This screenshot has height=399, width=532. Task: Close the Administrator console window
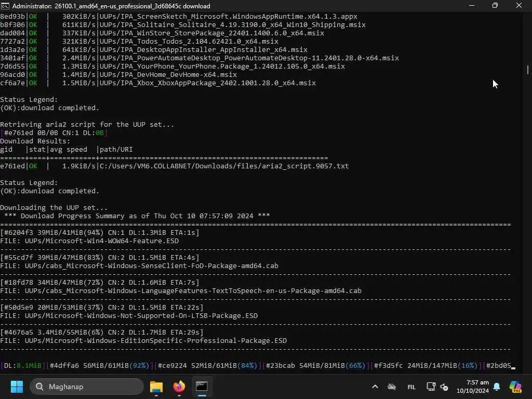pyautogui.click(x=519, y=6)
